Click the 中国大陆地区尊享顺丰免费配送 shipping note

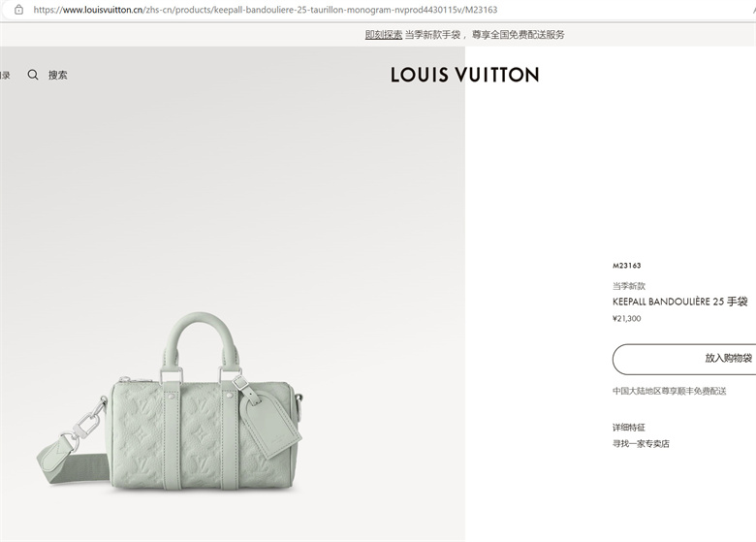point(669,391)
